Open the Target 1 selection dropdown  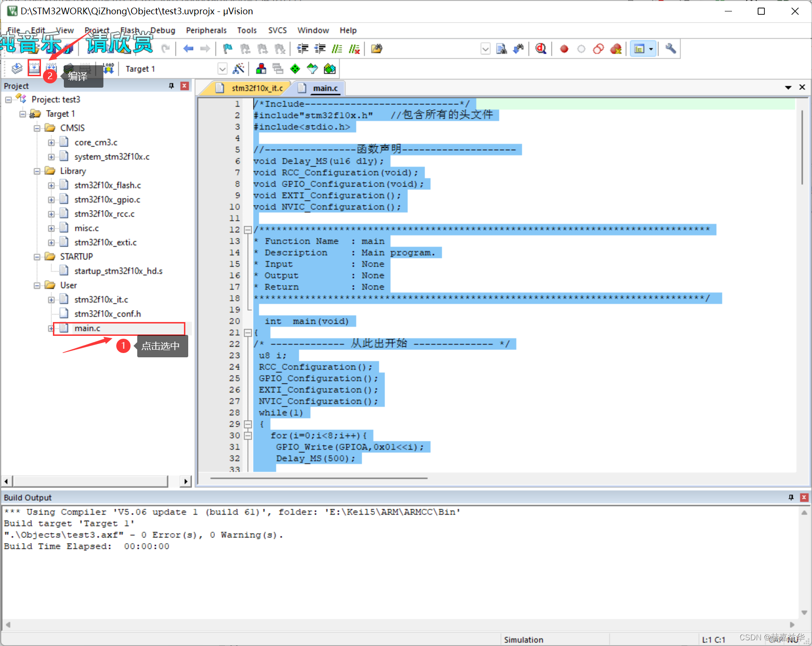coord(222,69)
